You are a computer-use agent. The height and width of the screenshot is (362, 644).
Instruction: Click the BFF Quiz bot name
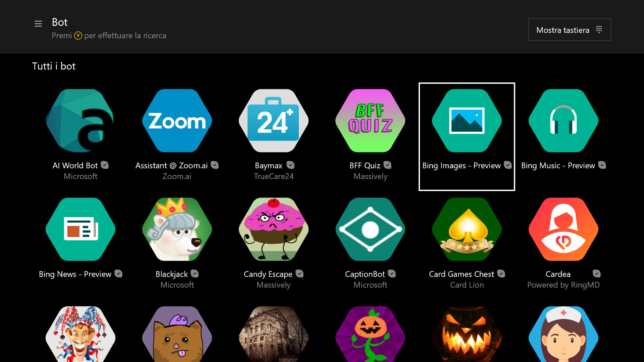(365, 166)
